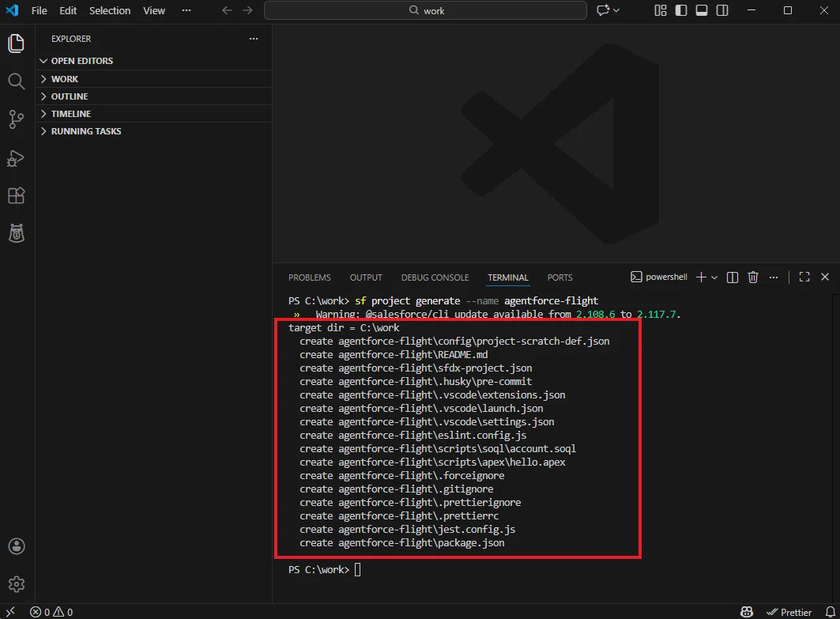Click version number 2.117.7 in warning
The height and width of the screenshot is (619, 840).
tap(656, 314)
